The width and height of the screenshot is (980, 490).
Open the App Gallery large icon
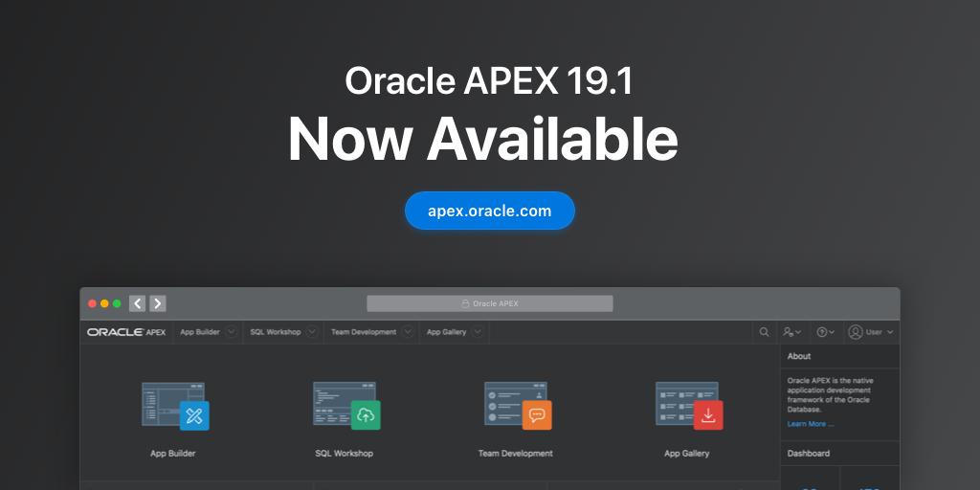pyautogui.click(x=689, y=406)
